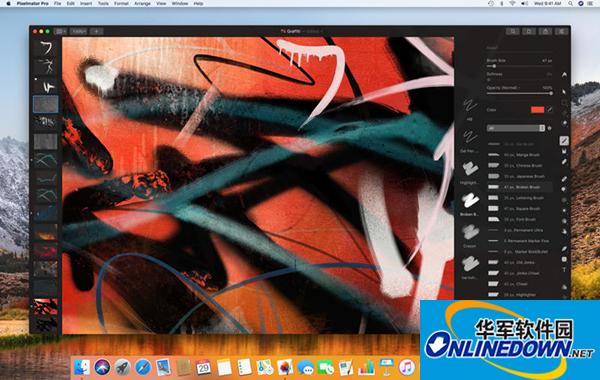Open Calendar showing 29 in the Dock
Viewport: 600px width, 380px height.
tap(203, 367)
